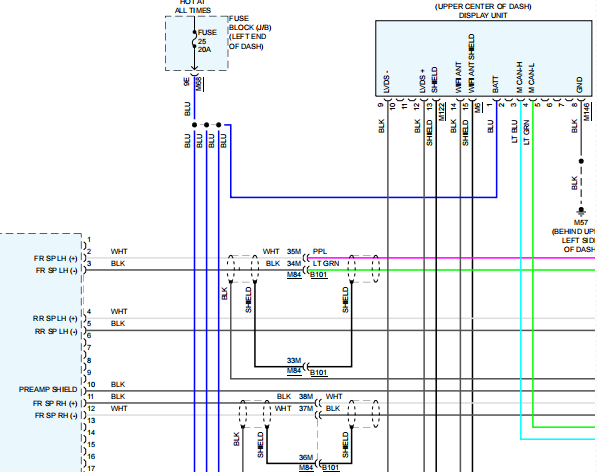Select the FUSE BLOCK (J/B) description text
Viewport: 597px width, 472px height.
250,32
